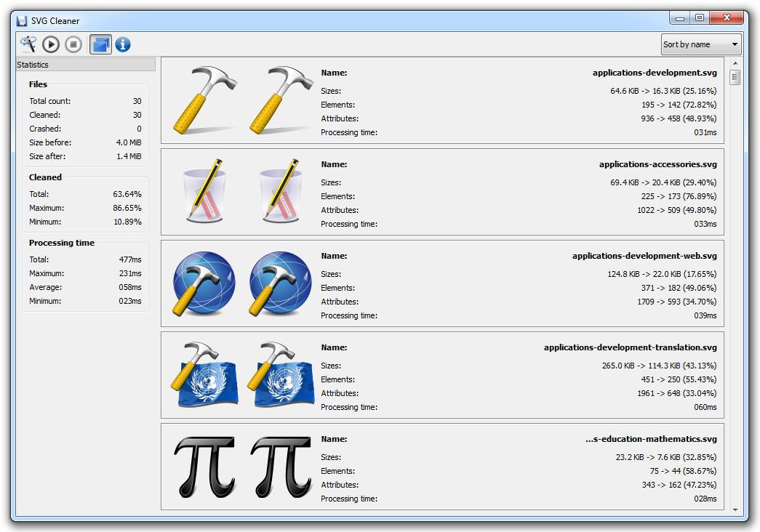Click size value 69.4 KiB -> 20.4 KiB (29.40%)
This screenshot has width=760, height=532.
pos(663,182)
